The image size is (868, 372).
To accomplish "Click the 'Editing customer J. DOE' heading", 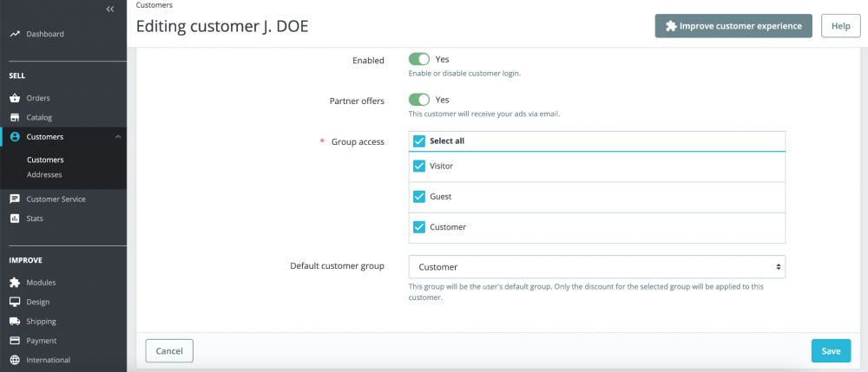I will 222,27.
